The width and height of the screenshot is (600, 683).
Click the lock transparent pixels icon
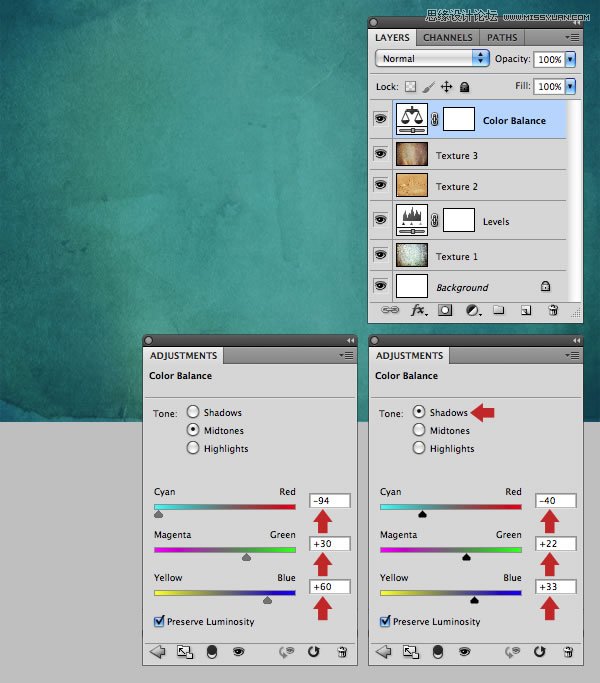410,87
